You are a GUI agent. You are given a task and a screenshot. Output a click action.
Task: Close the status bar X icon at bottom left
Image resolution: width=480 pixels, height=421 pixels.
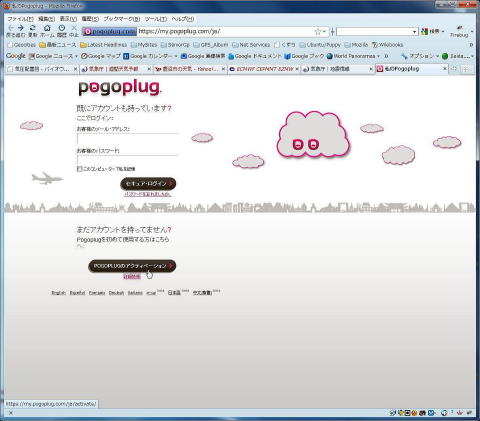pyautogui.click(x=11, y=413)
